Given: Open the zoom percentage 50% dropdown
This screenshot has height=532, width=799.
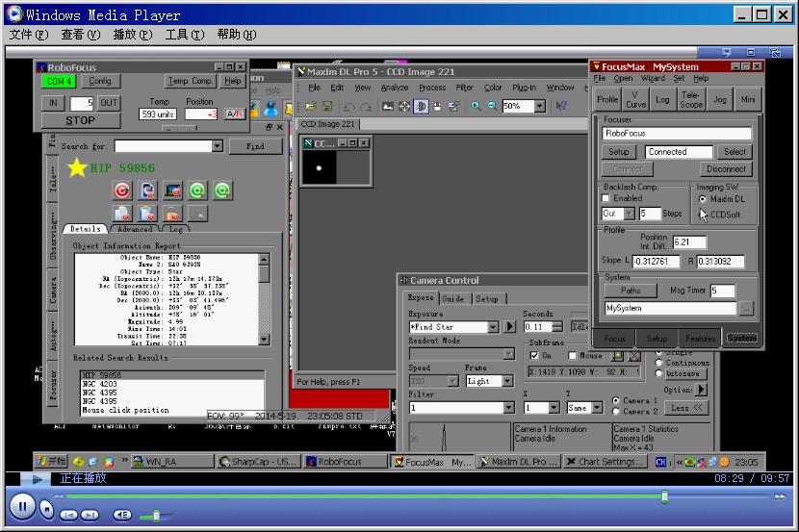Looking at the screenshot, I should pos(540,106).
